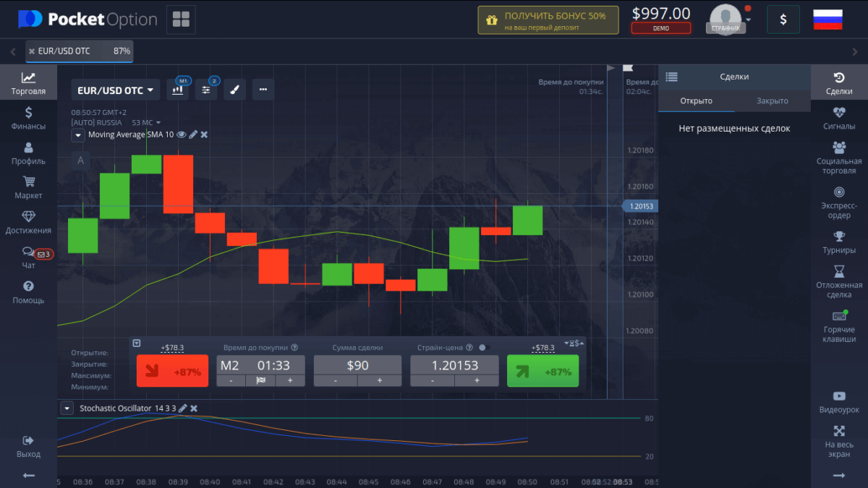Viewport: 868px width, 488px height.
Task: Open the indicators list icon
Action: point(206,90)
